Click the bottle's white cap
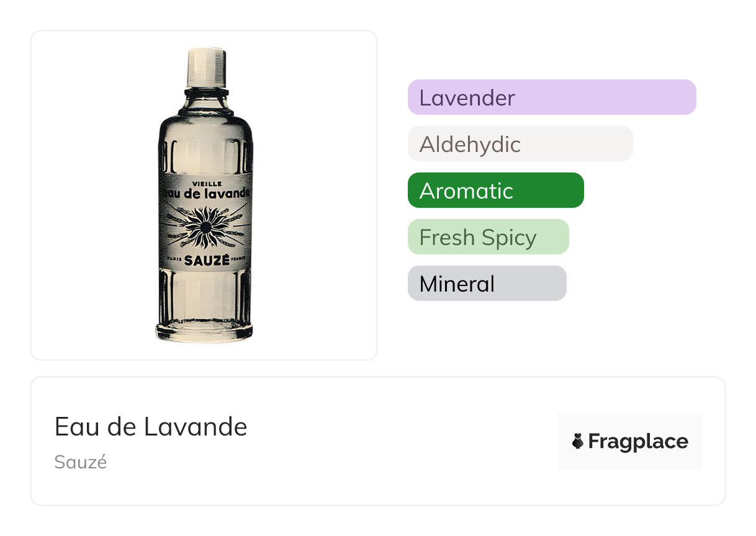Viewport: 756px width, 536px height. point(205,67)
